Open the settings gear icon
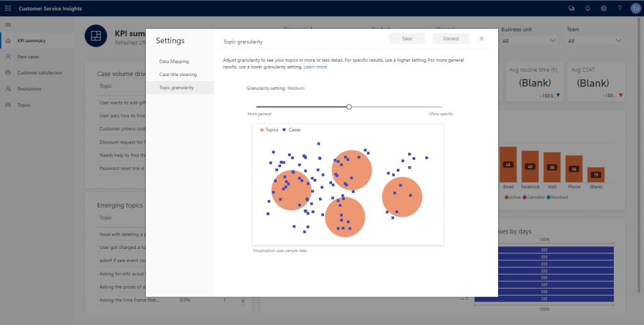This screenshot has height=325, width=644. pos(604,9)
